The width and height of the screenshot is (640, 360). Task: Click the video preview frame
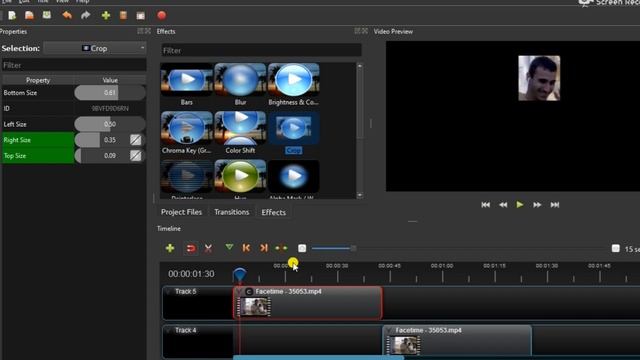point(513,116)
